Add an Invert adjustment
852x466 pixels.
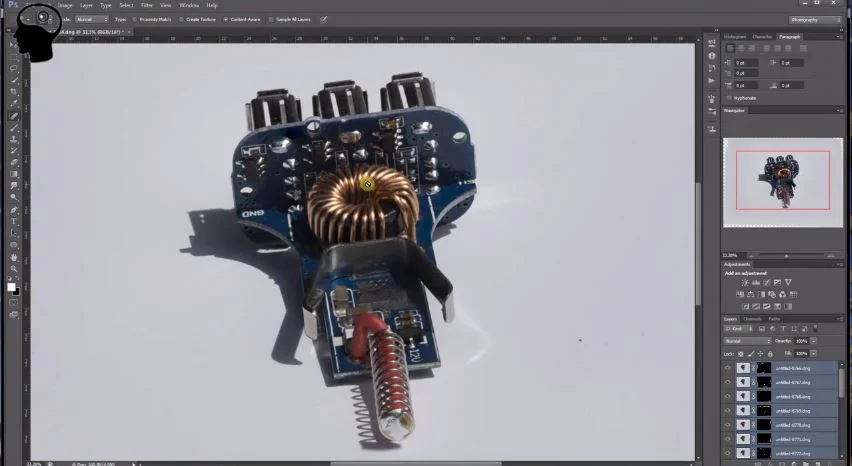pos(746,306)
